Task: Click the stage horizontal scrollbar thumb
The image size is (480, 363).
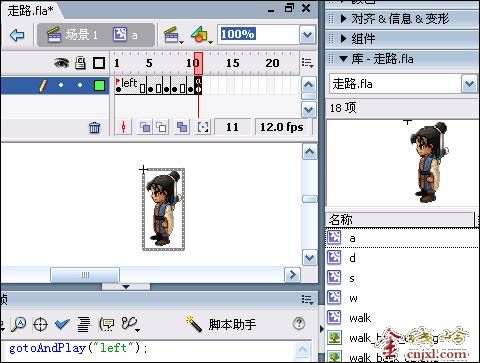Action: (x=85, y=275)
